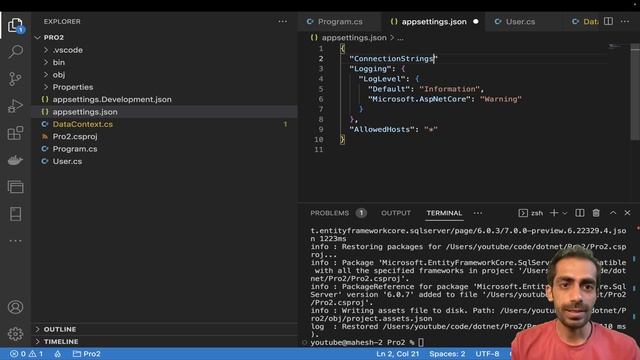Image resolution: width=640 pixels, height=360 pixels.
Task: Open DataContext.cs in Explorer
Action: pyautogui.click(x=82, y=124)
